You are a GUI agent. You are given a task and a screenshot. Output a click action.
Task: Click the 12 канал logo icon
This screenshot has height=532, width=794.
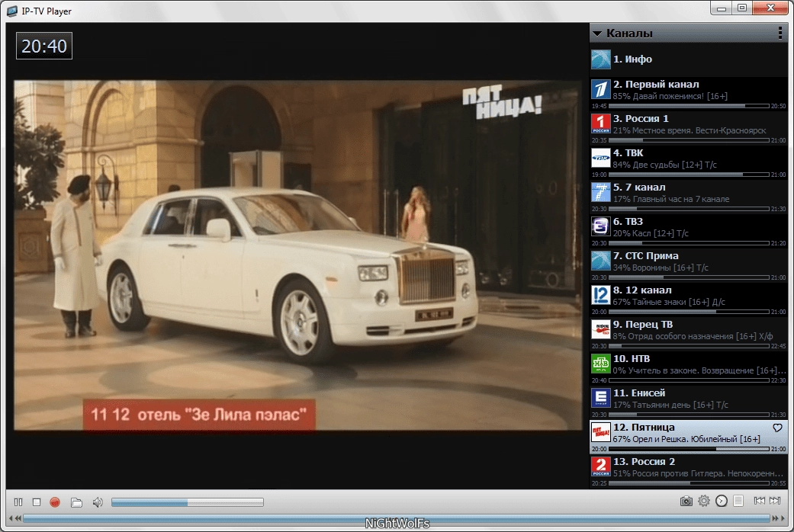point(601,296)
